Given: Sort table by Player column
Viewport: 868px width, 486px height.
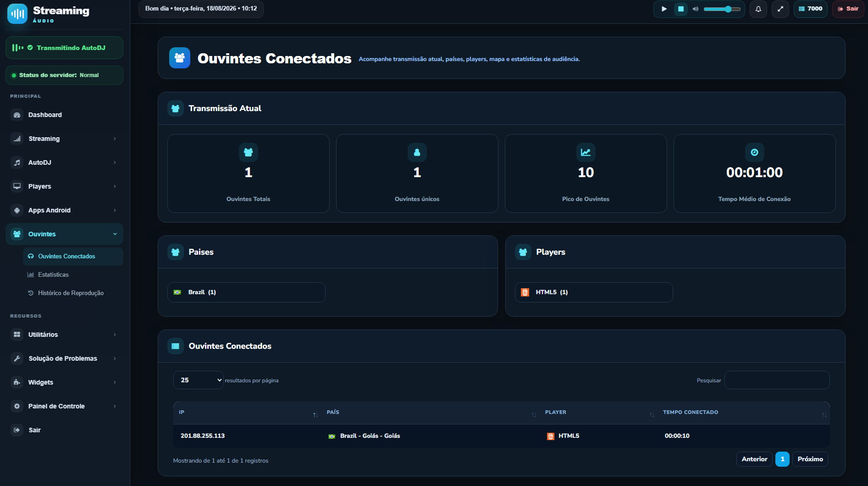Looking at the screenshot, I should (x=599, y=413).
